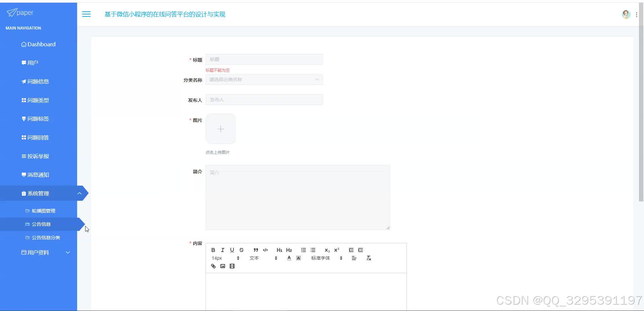This screenshot has height=311, width=644.
Task: Toggle bold formatting in the editor
Action: (213, 250)
